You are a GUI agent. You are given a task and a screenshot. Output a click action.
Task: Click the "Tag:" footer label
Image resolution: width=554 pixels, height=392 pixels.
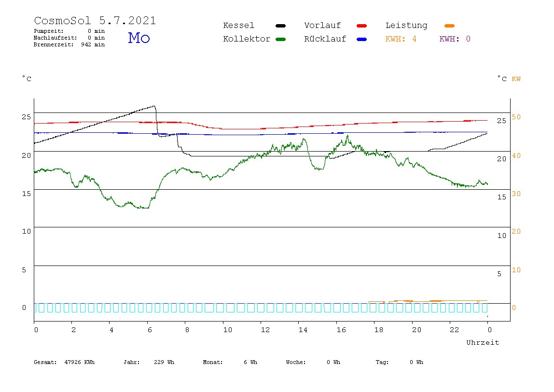point(382,362)
